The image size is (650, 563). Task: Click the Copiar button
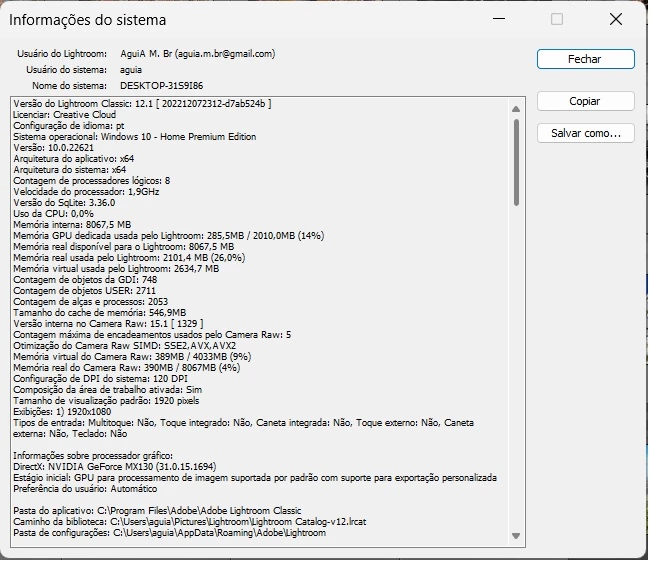tap(587, 102)
